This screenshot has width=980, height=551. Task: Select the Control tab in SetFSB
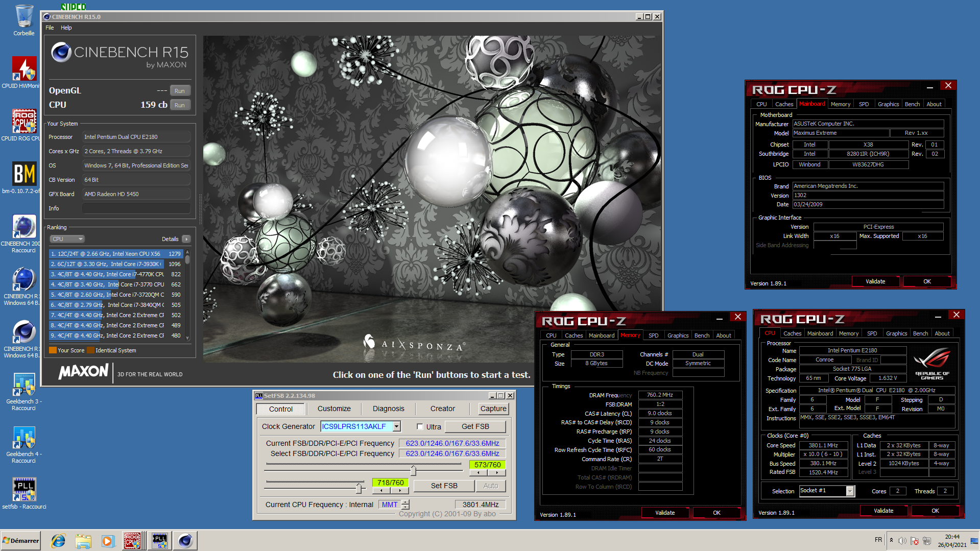point(281,409)
